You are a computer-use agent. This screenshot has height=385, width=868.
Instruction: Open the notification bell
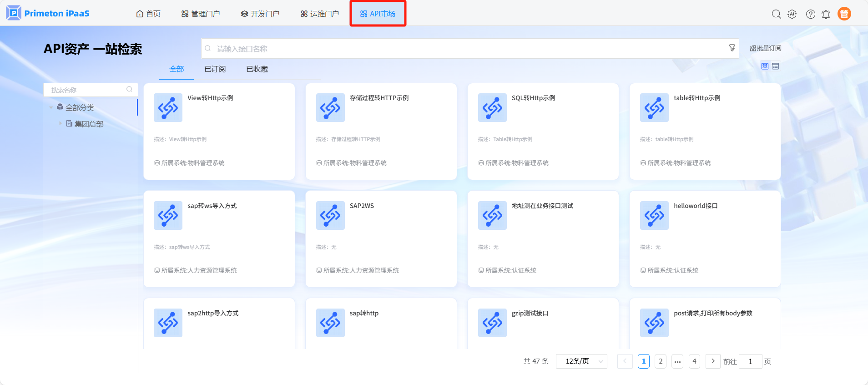click(x=826, y=15)
